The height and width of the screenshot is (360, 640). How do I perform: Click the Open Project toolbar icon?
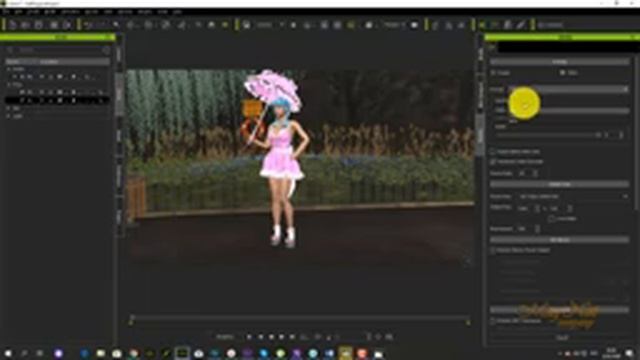(x=25, y=25)
